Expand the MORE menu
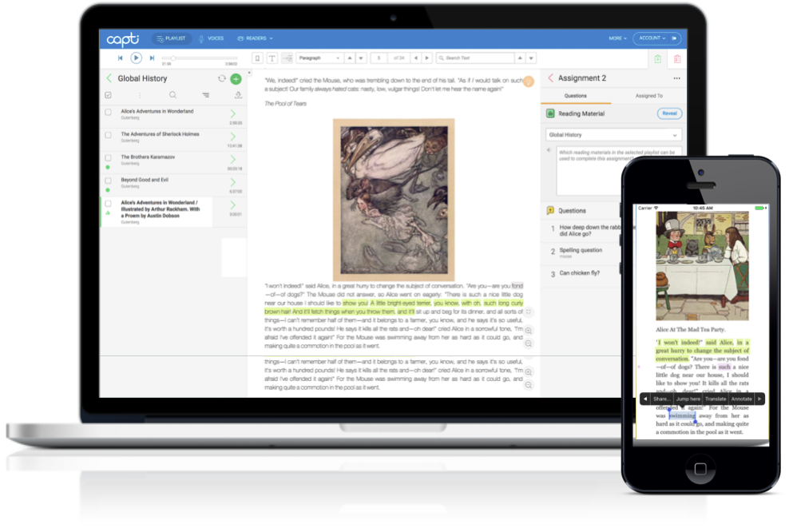The height and width of the screenshot is (532, 789). point(617,38)
